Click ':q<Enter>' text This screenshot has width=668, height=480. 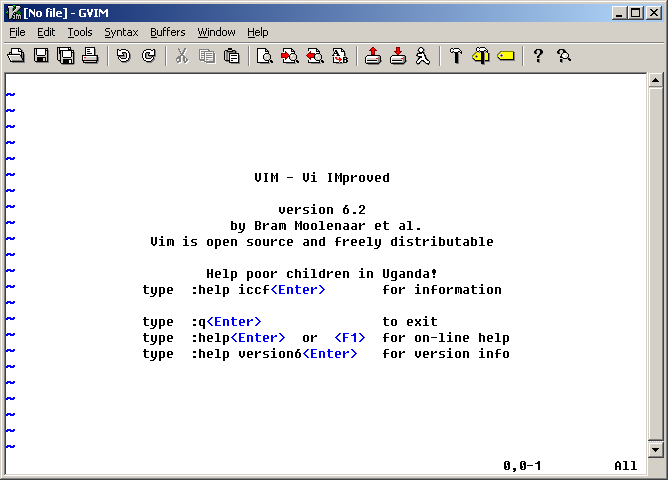coord(226,322)
